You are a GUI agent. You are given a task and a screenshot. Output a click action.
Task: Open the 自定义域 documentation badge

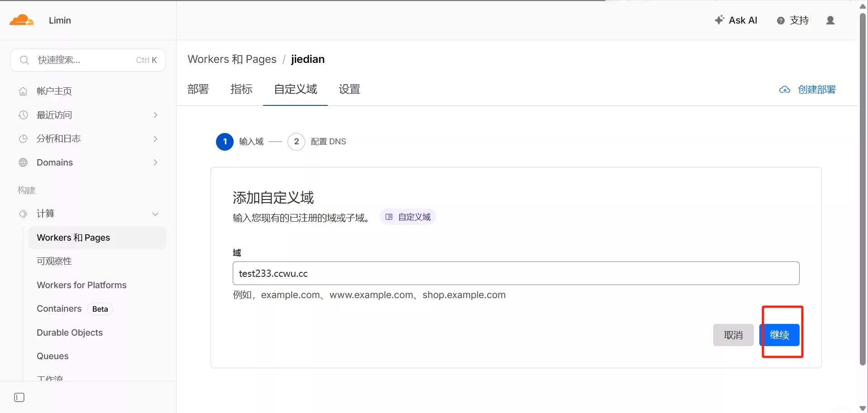[408, 217]
